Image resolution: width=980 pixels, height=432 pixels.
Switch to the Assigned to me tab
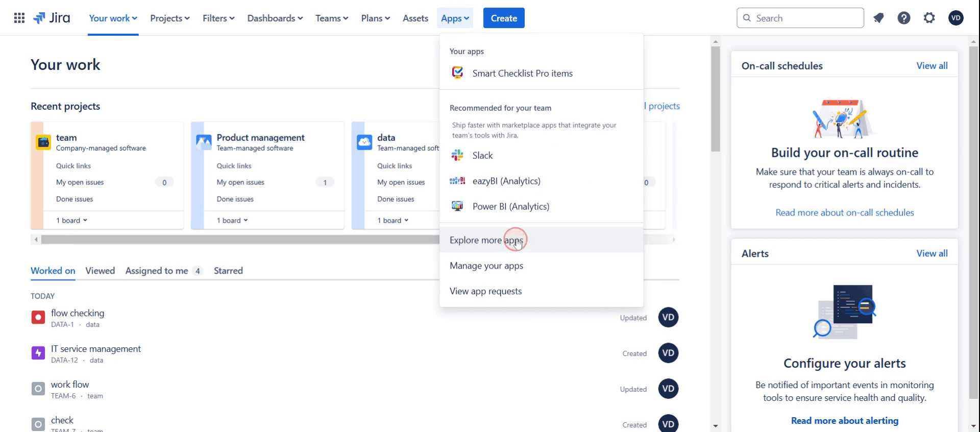[x=164, y=271]
